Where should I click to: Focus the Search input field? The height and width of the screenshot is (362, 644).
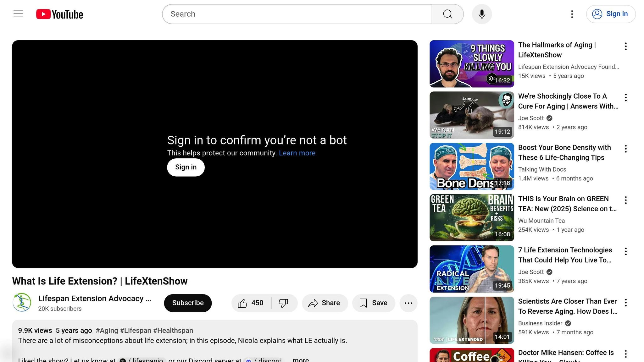point(297,14)
